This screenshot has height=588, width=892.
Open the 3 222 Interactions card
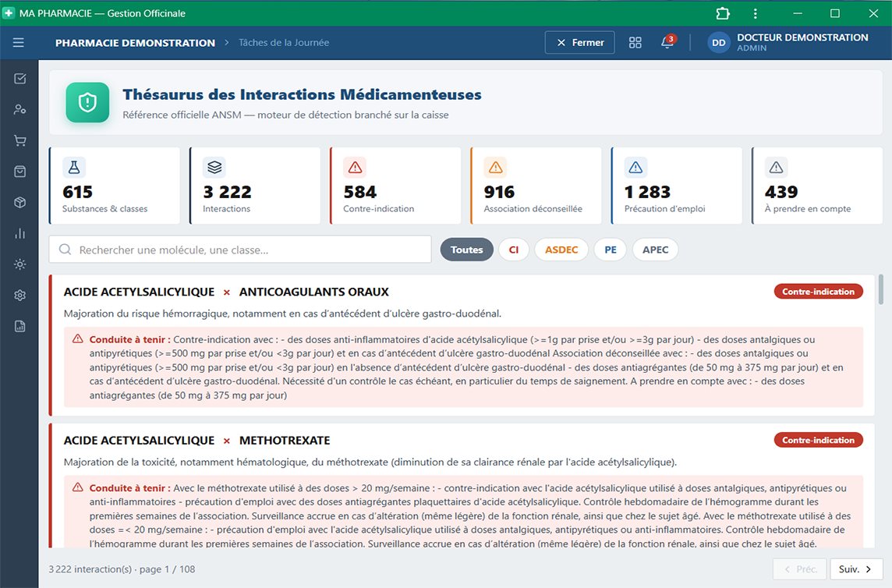click(255, 186)
